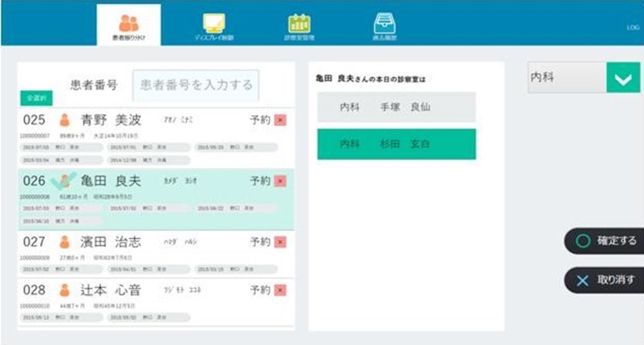Select highlighted room 内科 杉田 玄白
644x345 pixels.
[x=396, y=145]
